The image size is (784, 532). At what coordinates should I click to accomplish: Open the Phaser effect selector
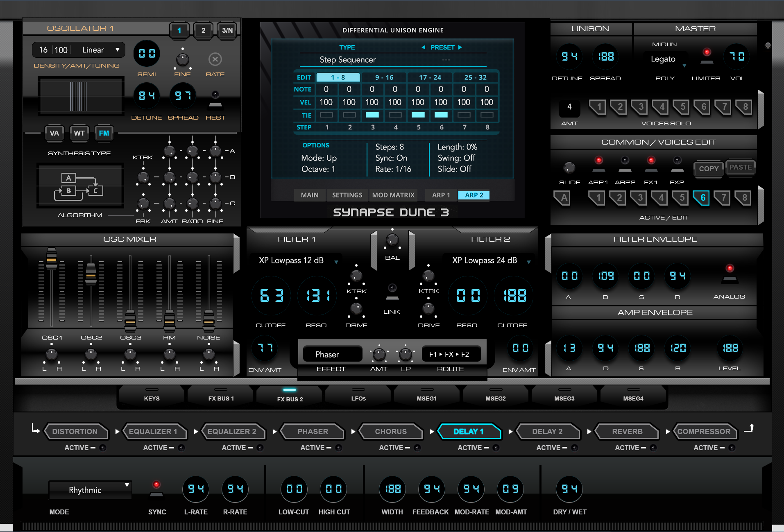point(333,354)
